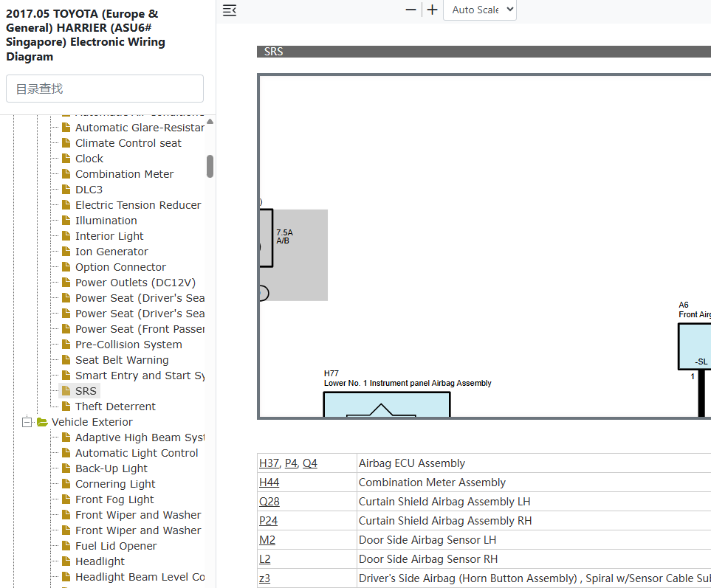Open Fuel Lid Opener diagram
Image resolution: width=711 pixels, height=588 pixels.
coord(116,546)
